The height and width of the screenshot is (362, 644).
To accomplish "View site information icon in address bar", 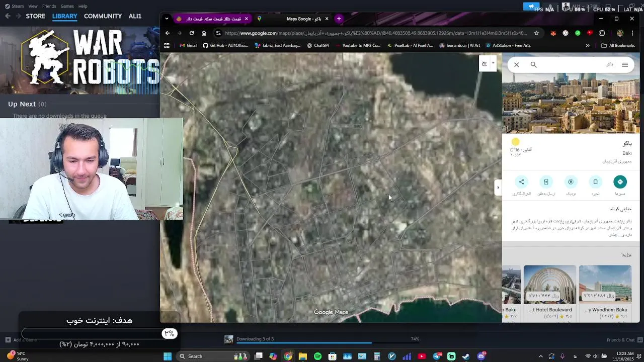I will [x=218, y=33].
